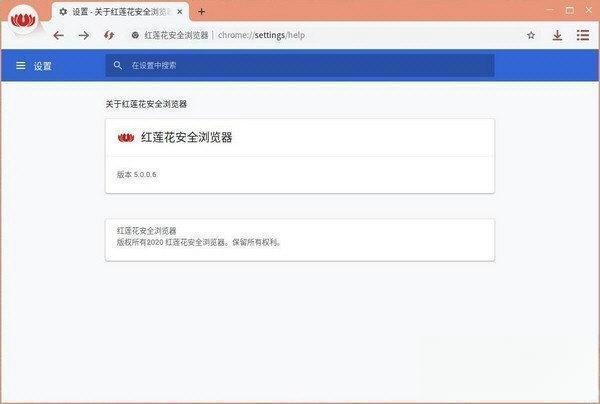Bookmark this page with the star icon

tap(531, 36)
